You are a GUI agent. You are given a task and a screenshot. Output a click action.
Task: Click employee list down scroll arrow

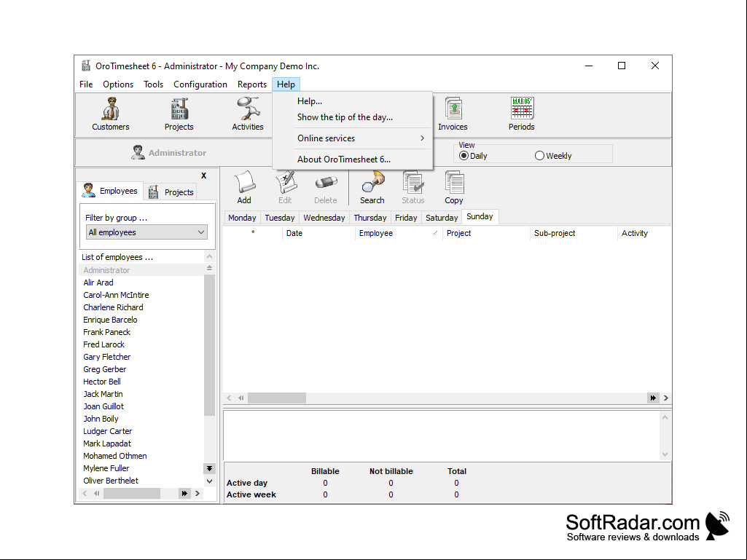click(x=209, y=481)
